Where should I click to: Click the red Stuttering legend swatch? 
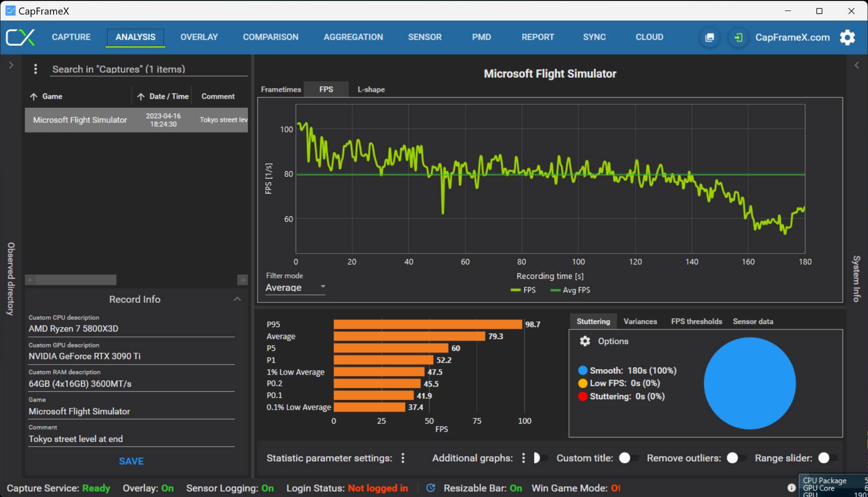pyautogui.click(x=582, y=396)
